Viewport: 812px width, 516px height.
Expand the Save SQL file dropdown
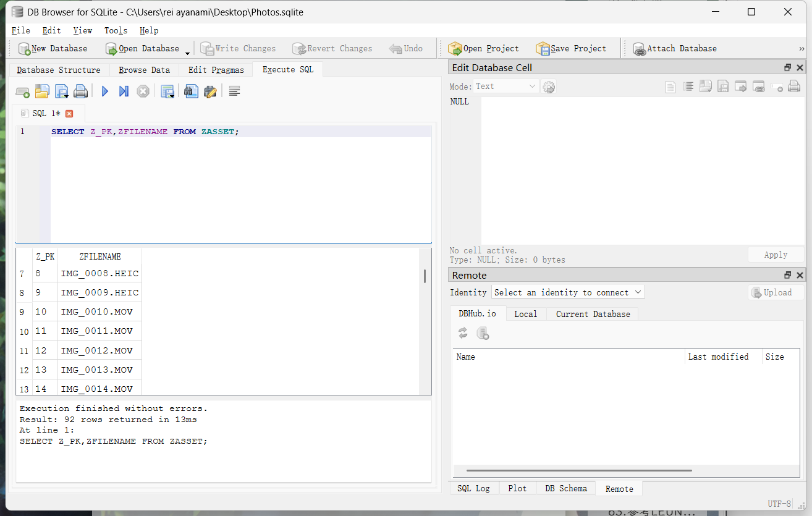(x=65, y=96)
